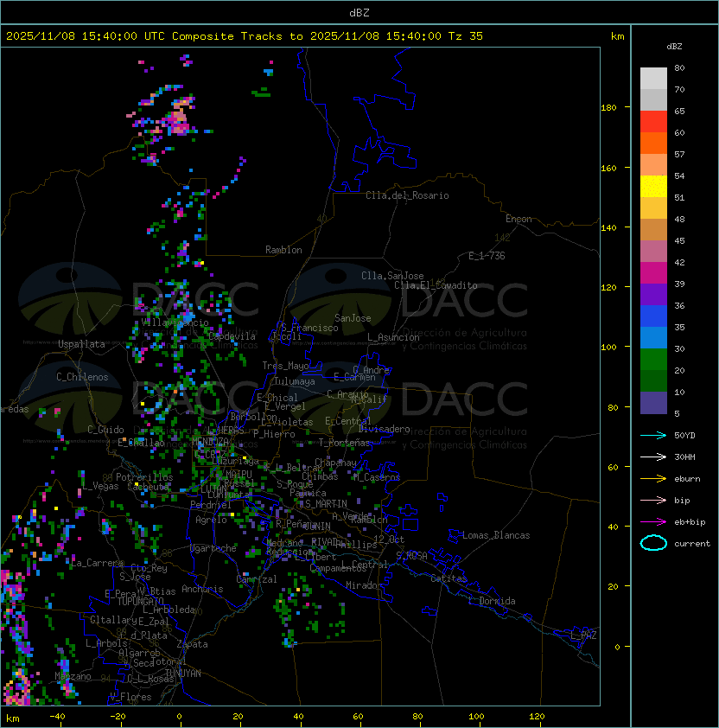Click the cyan 50YD arrow in legend
The height and width of the screenshot is (728, 719).
(x=653, y=435)
